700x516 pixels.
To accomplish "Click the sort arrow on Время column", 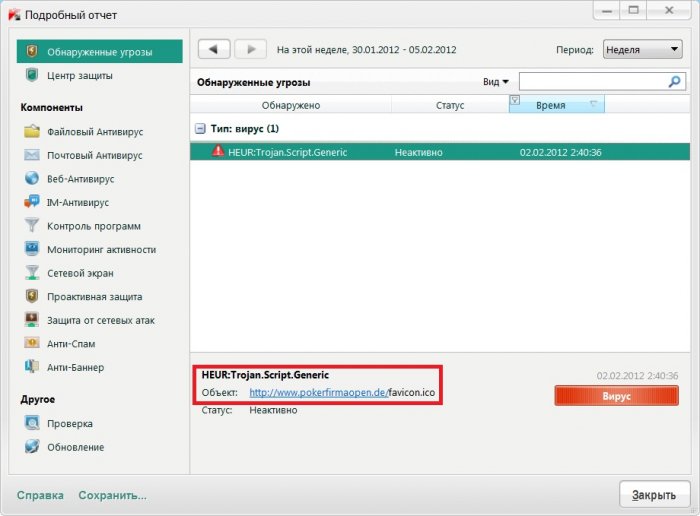I will [593, 104].
